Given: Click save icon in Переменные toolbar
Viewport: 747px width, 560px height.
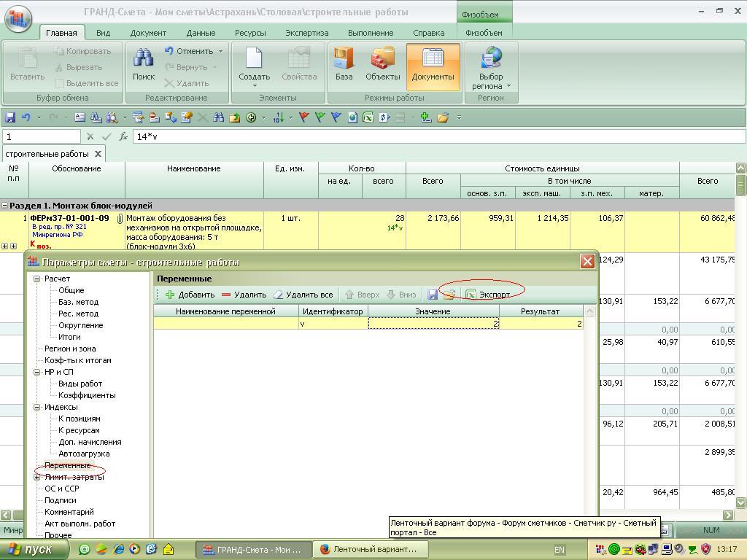Looking at the screenshot, I should [x=433, y=295].
